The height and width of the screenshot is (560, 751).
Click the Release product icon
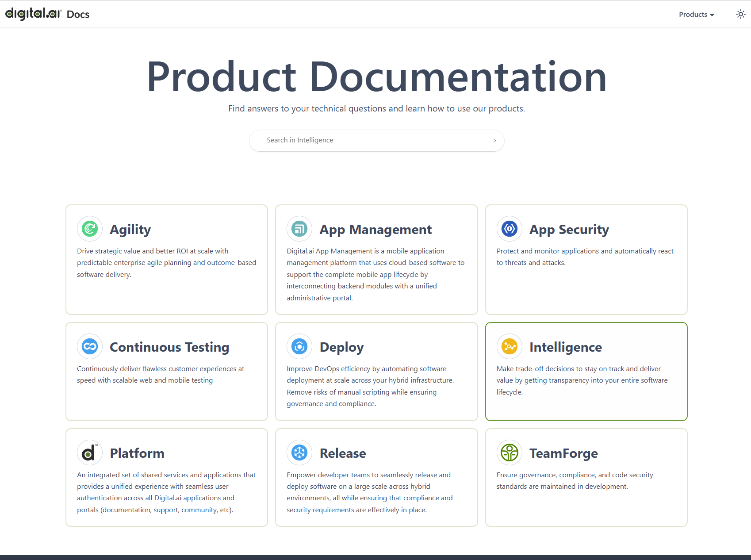[299, 453]
